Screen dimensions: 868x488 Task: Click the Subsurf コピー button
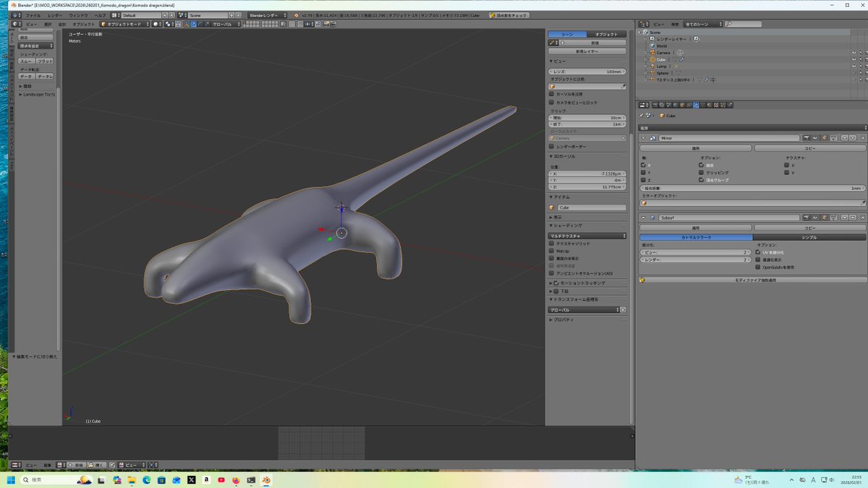810,228
